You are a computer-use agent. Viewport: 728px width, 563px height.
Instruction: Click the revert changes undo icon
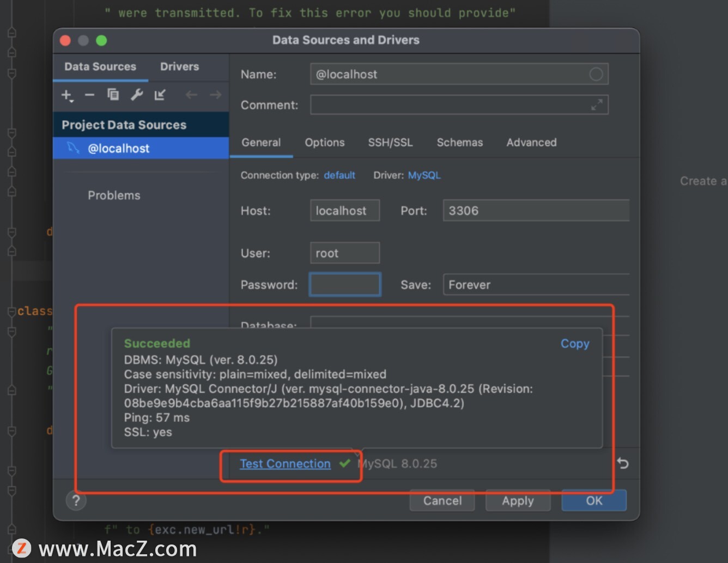[x=623, y=463]
